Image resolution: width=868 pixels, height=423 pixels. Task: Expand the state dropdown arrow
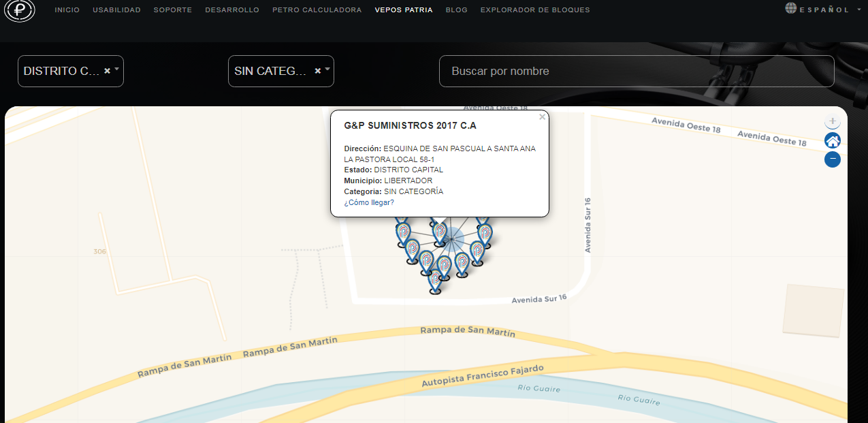(117, 69)
